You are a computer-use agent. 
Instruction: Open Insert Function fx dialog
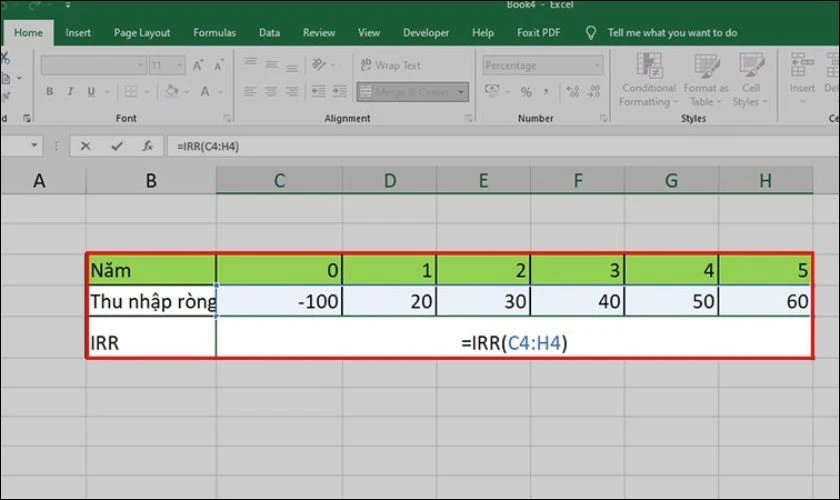tap(147, 146)
